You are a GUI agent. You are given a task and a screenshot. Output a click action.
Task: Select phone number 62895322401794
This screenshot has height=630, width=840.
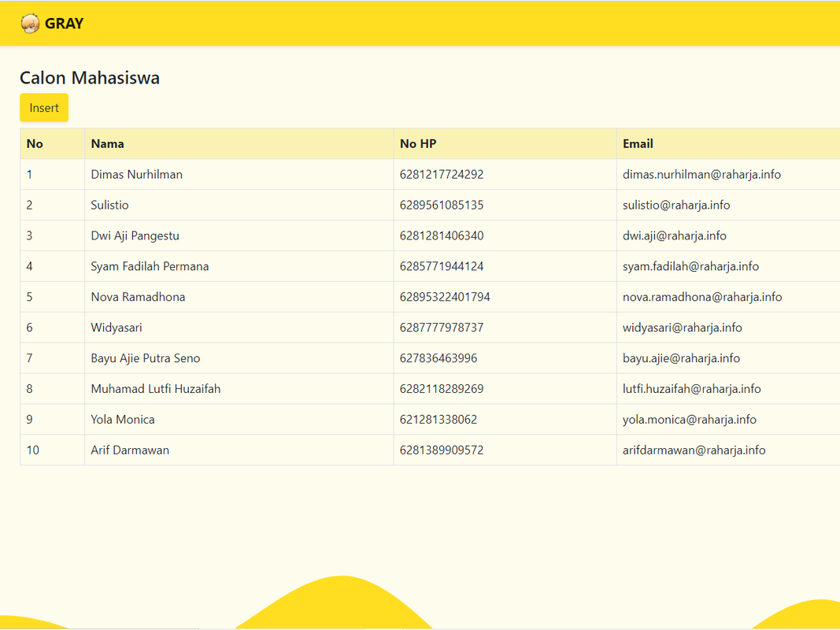[445, 296]
